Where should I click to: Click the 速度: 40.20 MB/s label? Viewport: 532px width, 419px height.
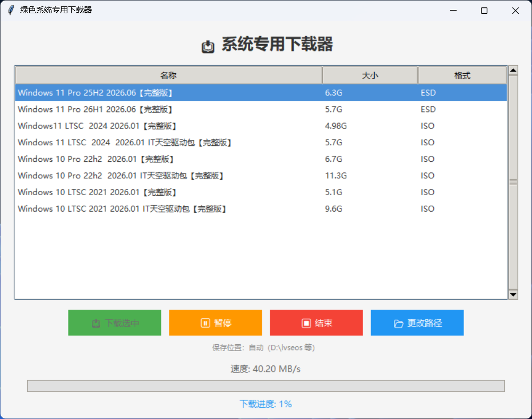(x=265, y=369)
